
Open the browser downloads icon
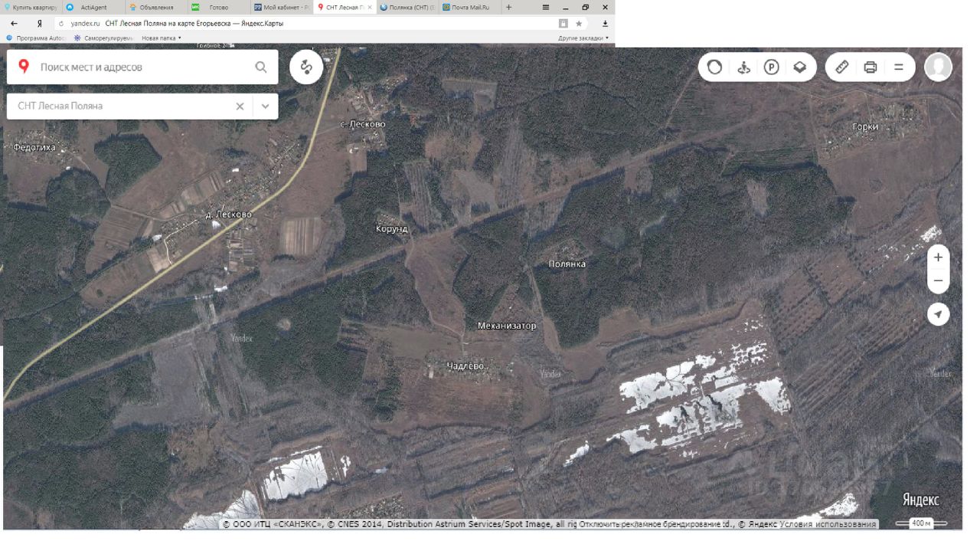(605, 24)
